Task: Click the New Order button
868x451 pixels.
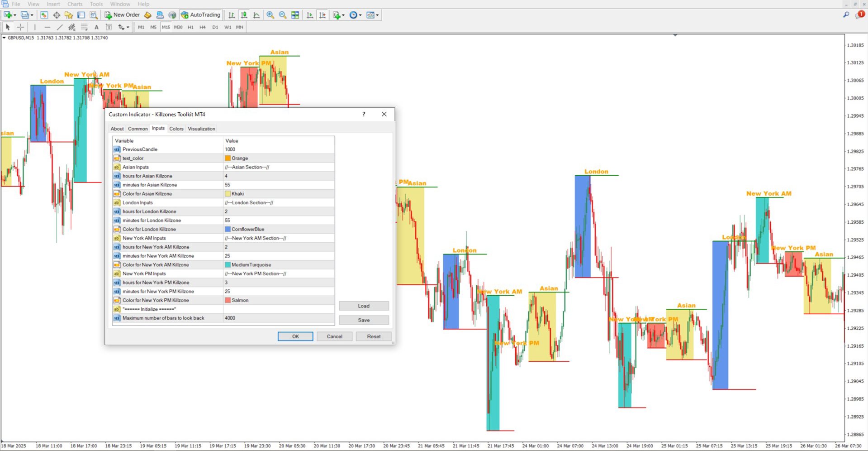Action: point(123,15)
